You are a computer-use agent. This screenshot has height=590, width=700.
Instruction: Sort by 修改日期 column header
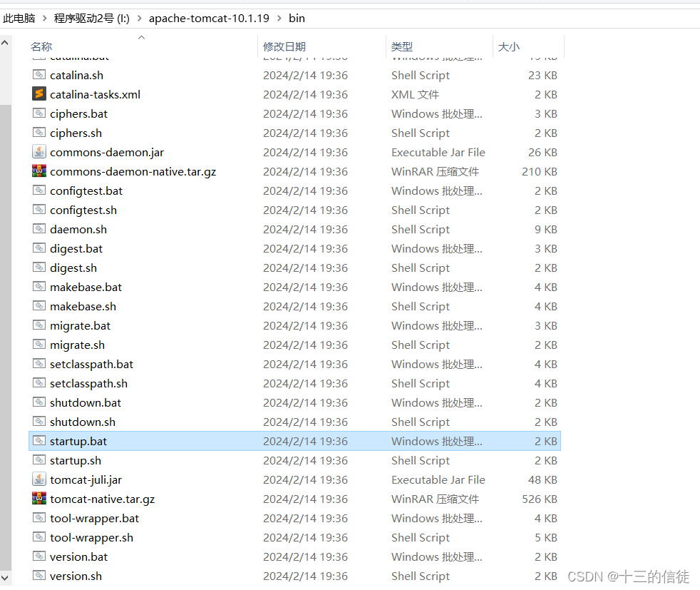pyautogui.click(x=284, y=46)
